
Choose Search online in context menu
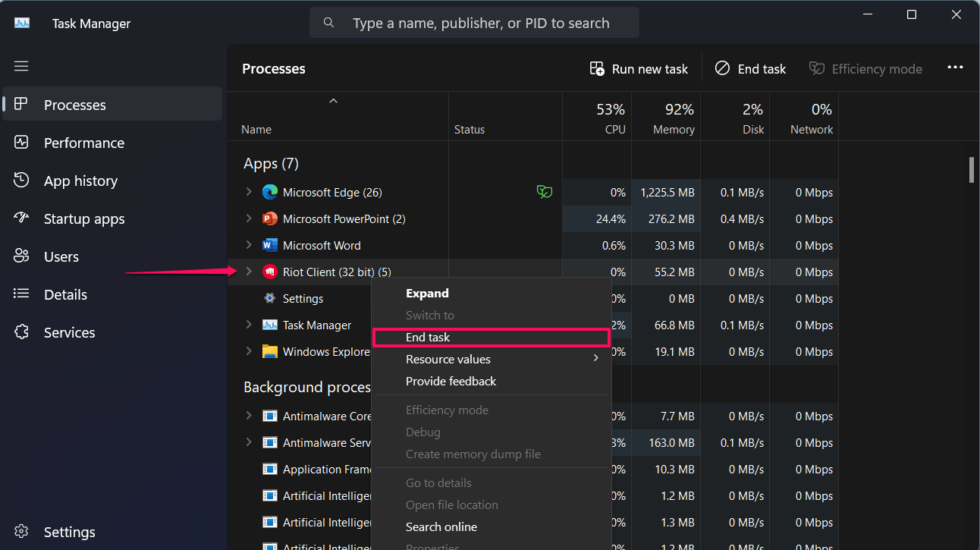[x=492, y=526]
